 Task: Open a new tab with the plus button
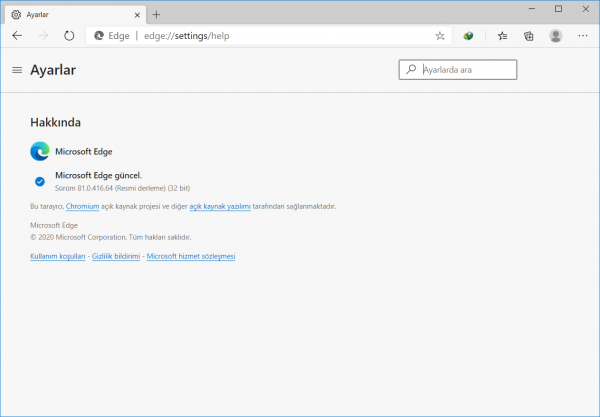156,13
